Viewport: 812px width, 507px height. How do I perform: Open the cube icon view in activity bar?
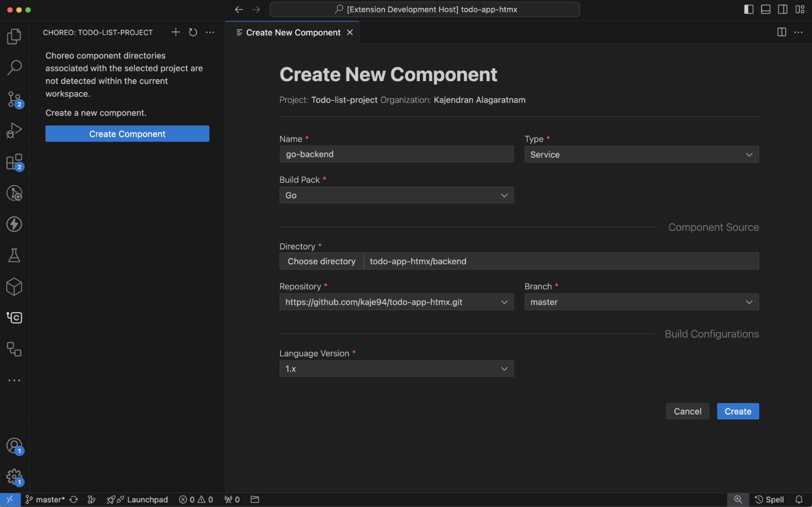pyautogui.click(x=14, y=287)
